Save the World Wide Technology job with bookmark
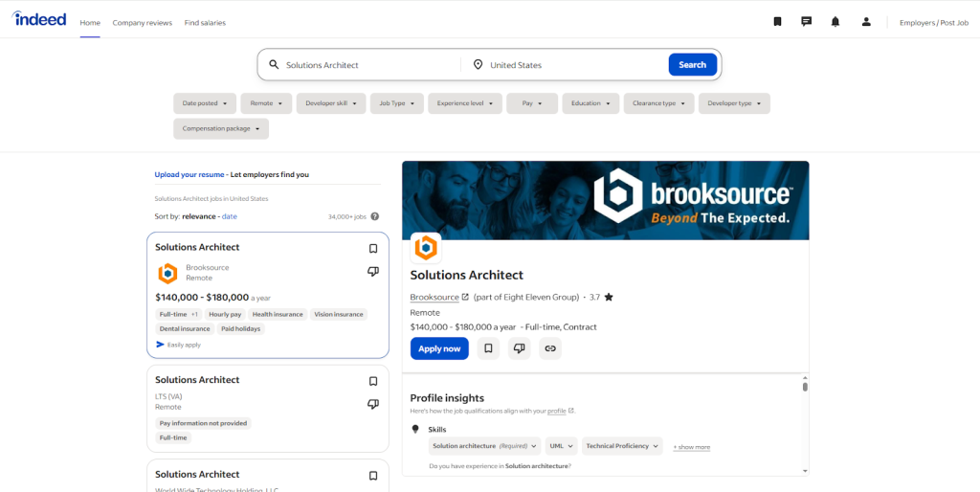Viewport: 980px width, 492px height. pos(373,476)
